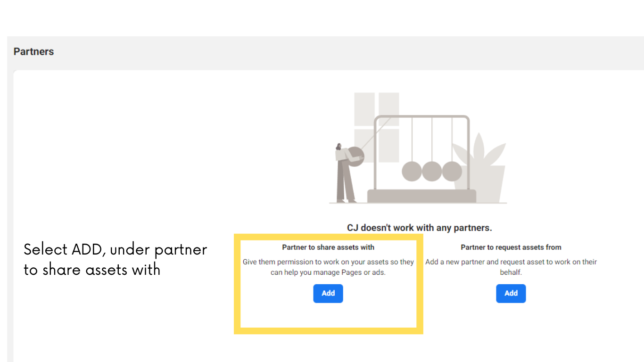
Task: Click the 'Give them permission' description text
Action: (x=328, y=267)
